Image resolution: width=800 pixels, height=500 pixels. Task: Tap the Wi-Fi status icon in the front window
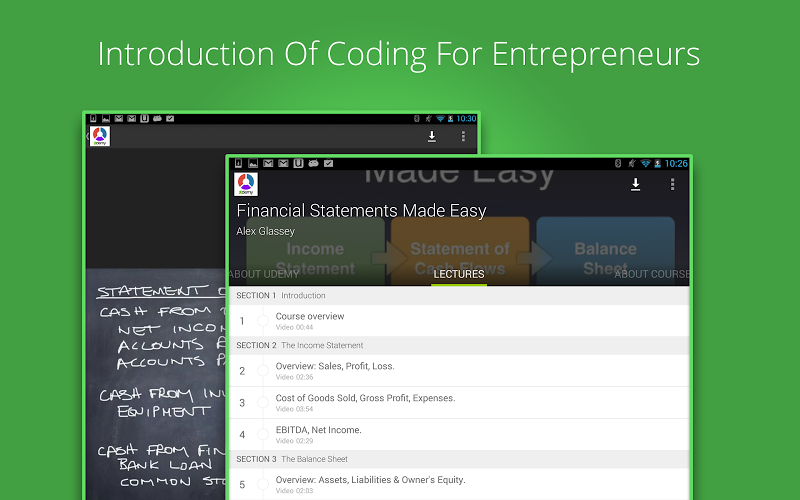pos(645,163)
